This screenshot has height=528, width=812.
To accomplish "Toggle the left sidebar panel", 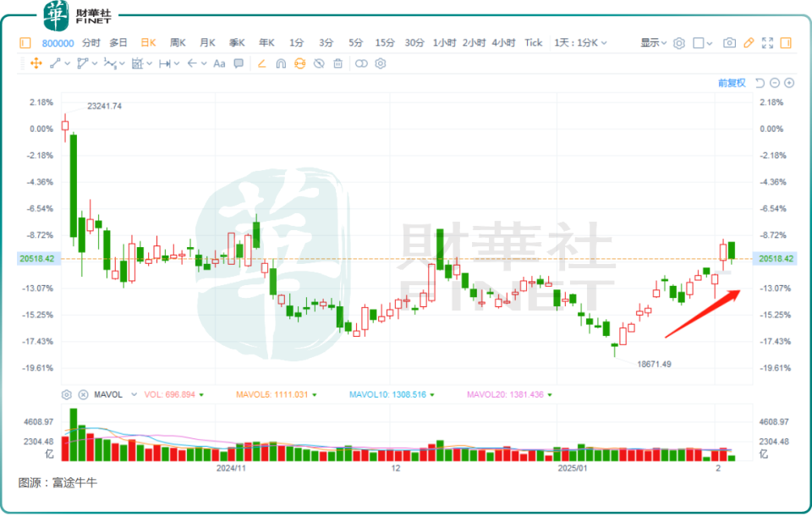I will click(25, 43).
